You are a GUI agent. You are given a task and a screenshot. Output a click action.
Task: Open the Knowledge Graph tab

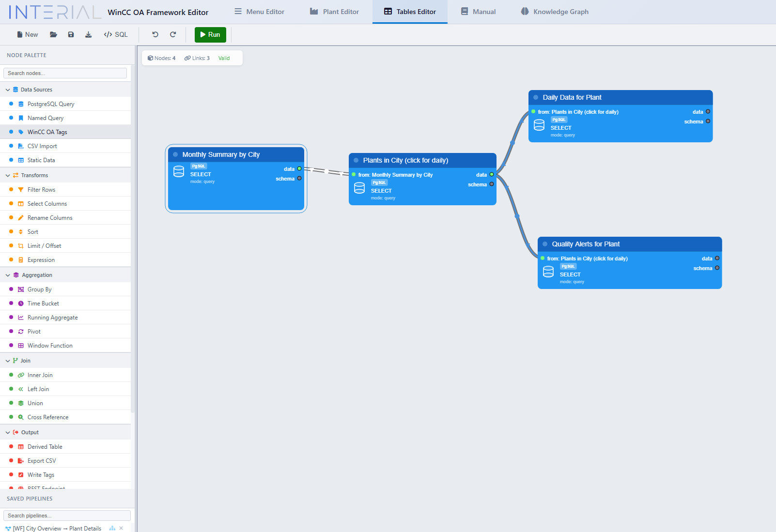pyautogui.click(x=554, y=12)
